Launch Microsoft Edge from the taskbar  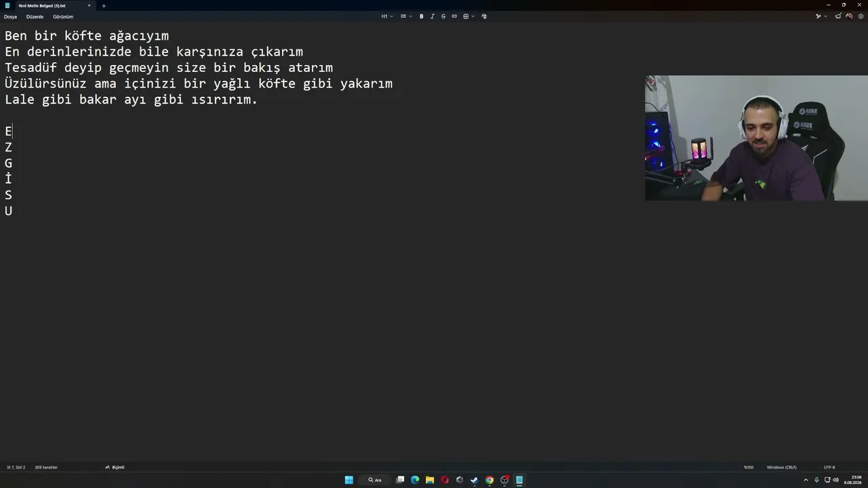[415, 480]
